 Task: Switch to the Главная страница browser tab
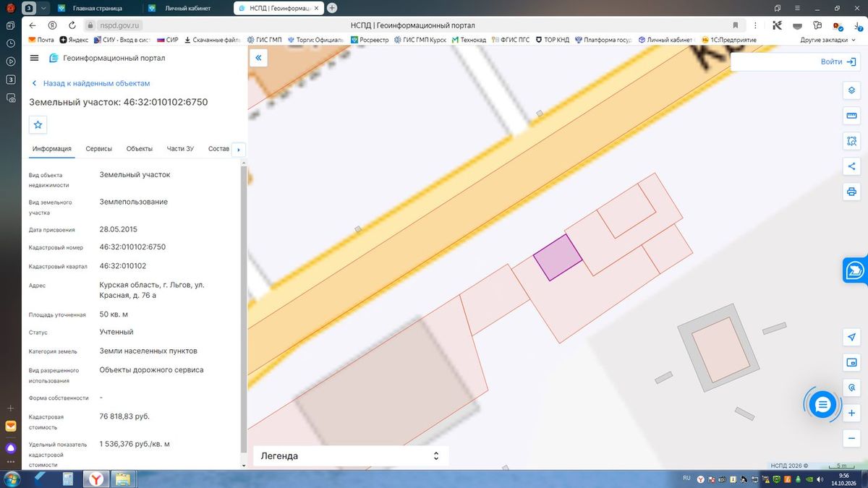96,8
